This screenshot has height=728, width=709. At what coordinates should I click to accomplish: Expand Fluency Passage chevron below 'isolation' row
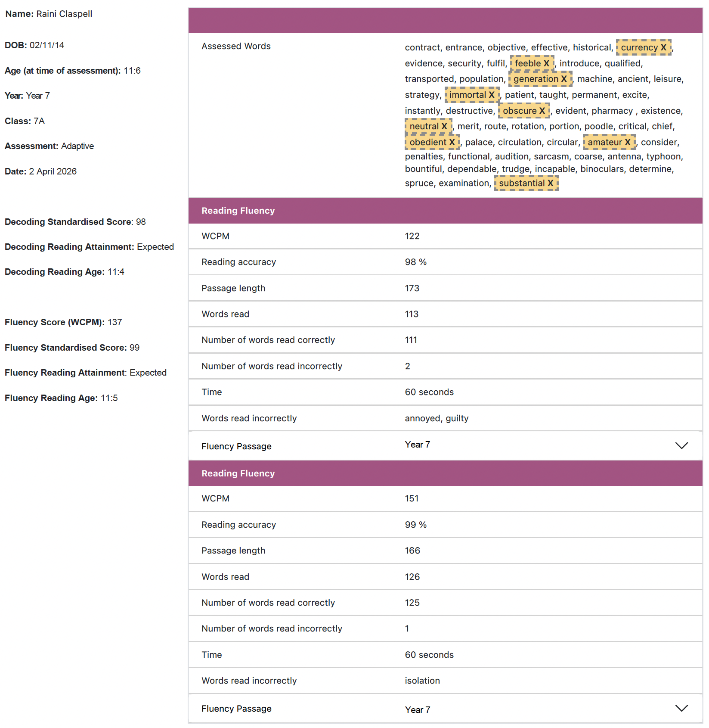pos(681,708)
